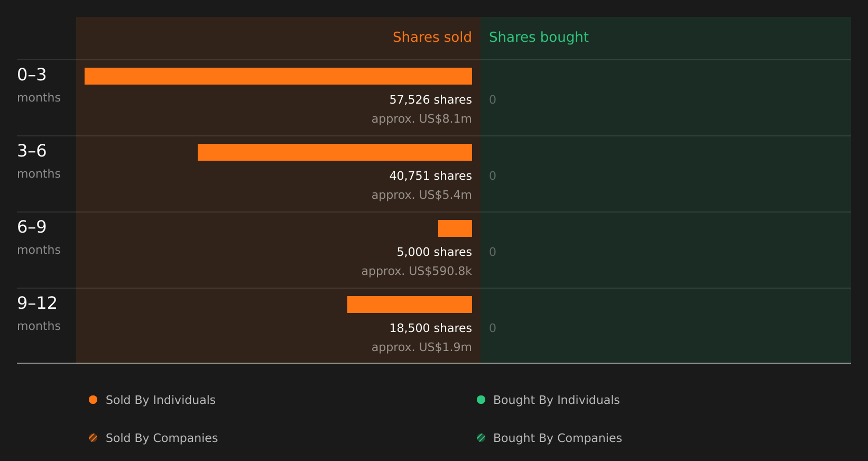Select the 57,526 shares value
Screen dimensions: 868x461
point(431,100)
